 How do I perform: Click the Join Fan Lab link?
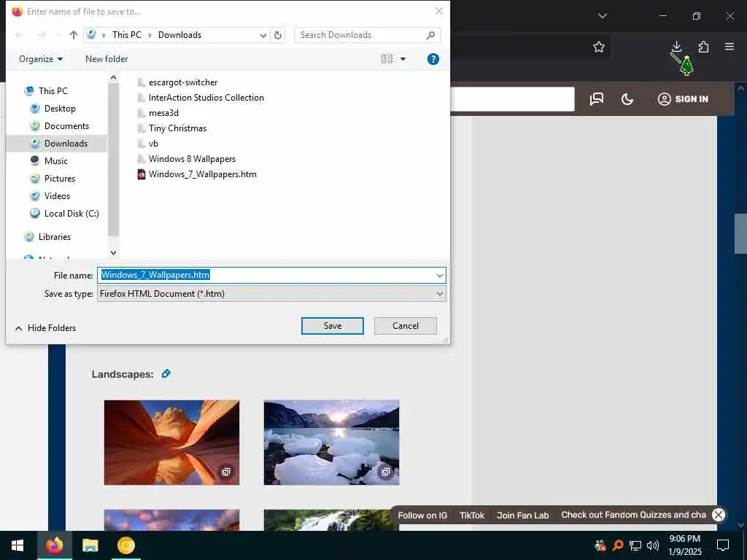[522, 516]
